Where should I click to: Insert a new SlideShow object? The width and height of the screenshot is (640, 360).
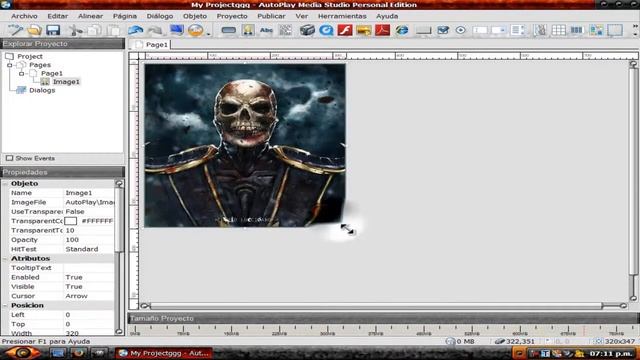364,30
